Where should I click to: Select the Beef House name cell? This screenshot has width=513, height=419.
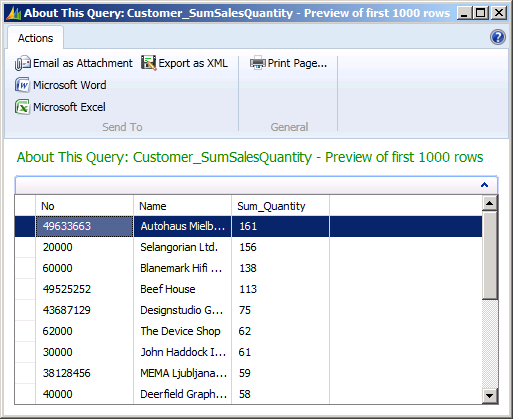point(182,289)
